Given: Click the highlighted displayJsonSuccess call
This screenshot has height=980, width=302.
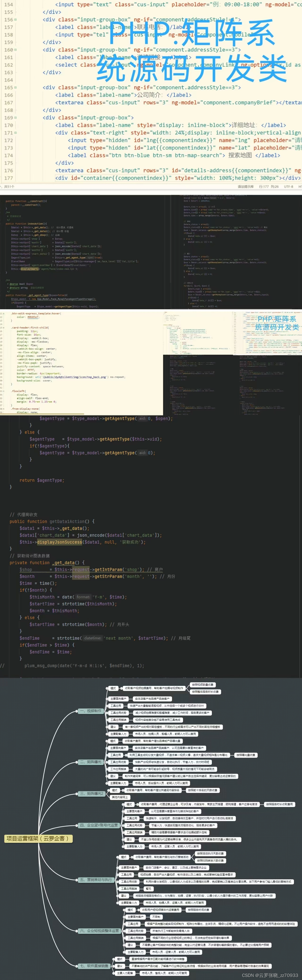Looking at the screenshot, I should 59,542.
